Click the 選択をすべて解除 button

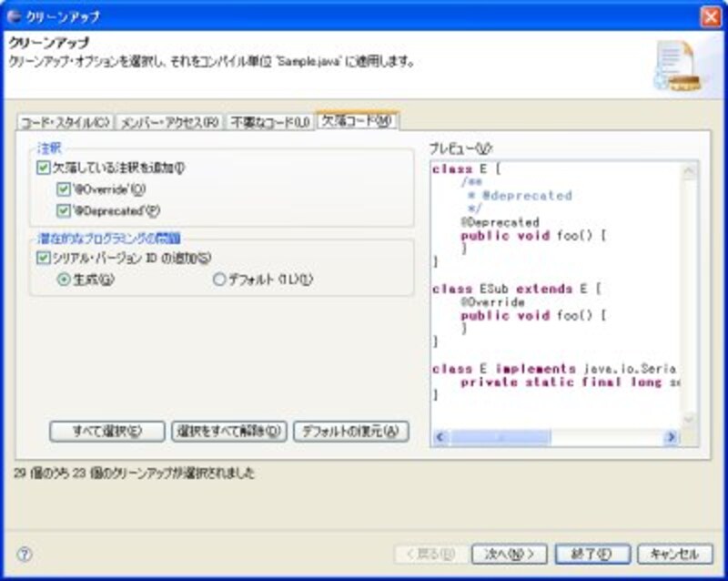point(229,432)
